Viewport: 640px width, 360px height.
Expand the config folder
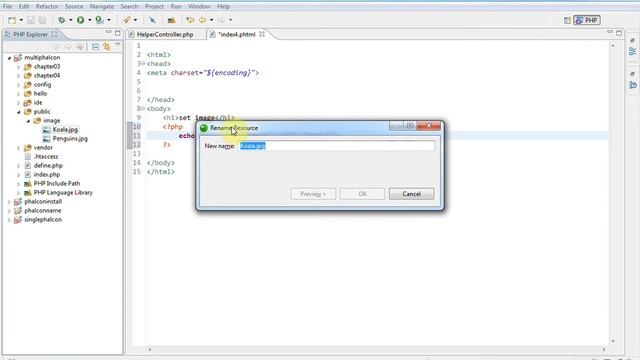[x=18, y=85]
